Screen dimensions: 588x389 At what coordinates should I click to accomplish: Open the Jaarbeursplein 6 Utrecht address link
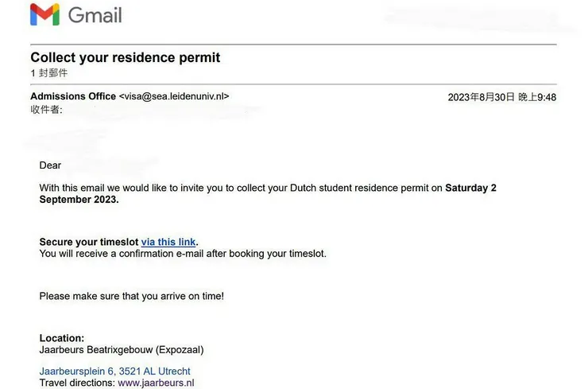tap(114, 371)
